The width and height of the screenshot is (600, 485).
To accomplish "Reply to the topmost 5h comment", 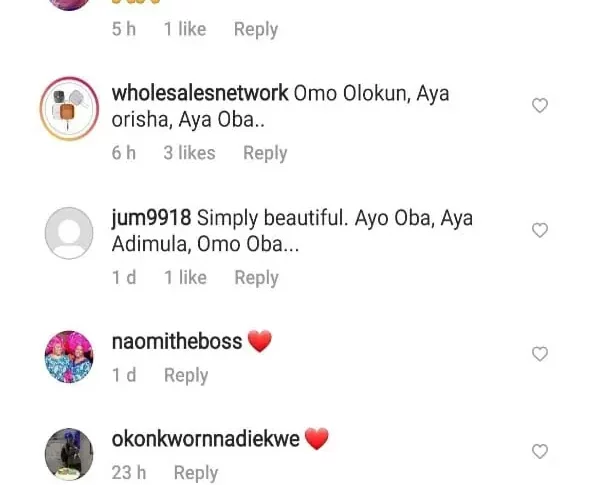I will click(x=256, y=29).
